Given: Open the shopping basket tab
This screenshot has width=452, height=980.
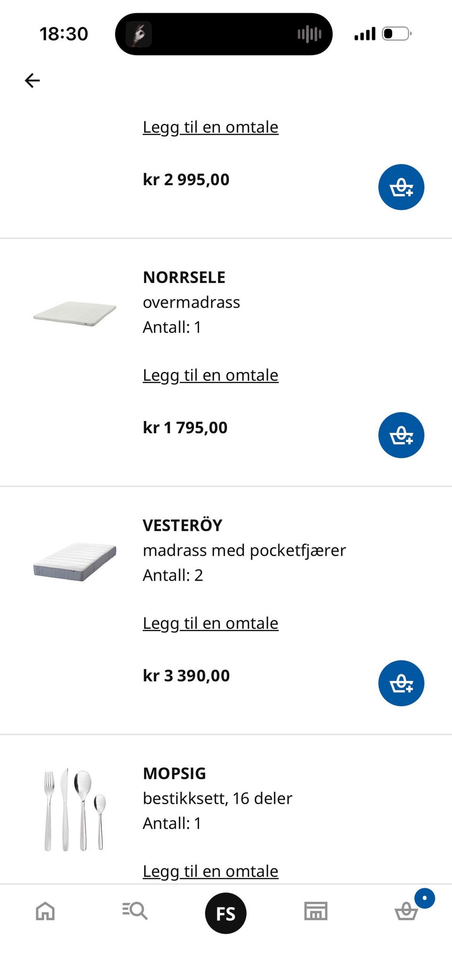Looking at the screenshot, I should click(406, 911).
